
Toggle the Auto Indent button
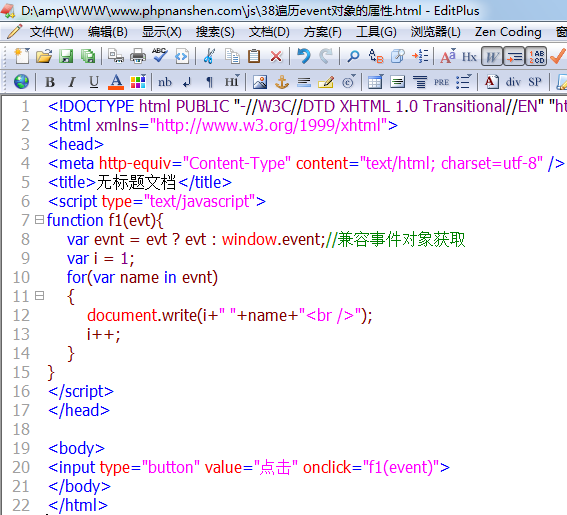point(514,56)
